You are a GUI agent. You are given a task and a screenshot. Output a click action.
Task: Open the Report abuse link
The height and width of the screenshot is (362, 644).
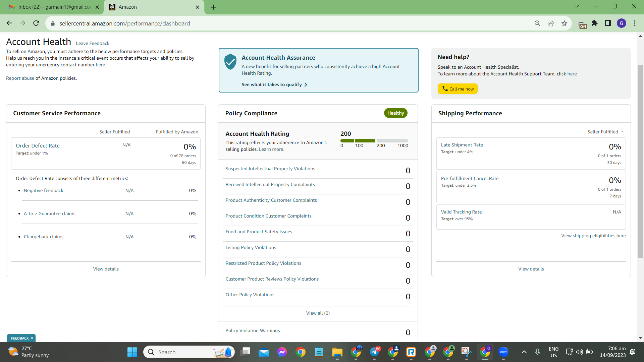point(20,78)
